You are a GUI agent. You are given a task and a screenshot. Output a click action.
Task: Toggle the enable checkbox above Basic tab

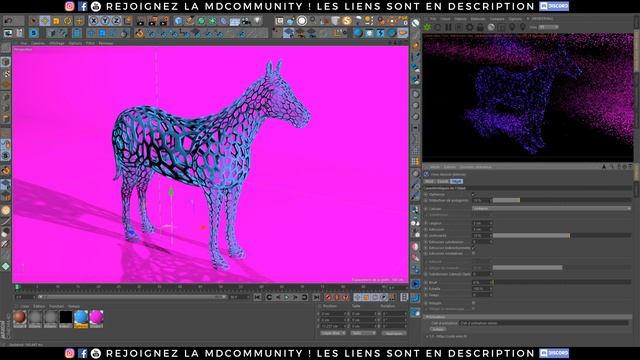coord(427,174)
